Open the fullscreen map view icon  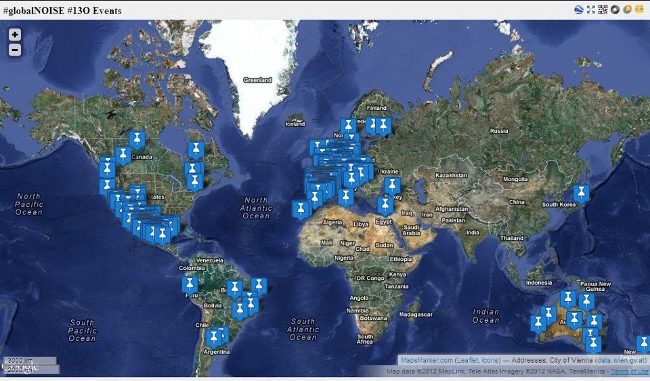[591, 10]
